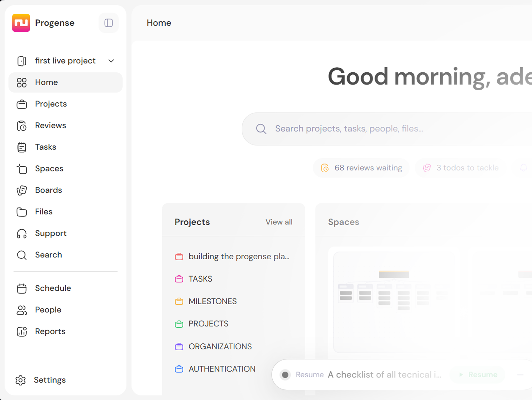Click the checklist title in resume bar
The image size is (532, 400).
[384, 375]
